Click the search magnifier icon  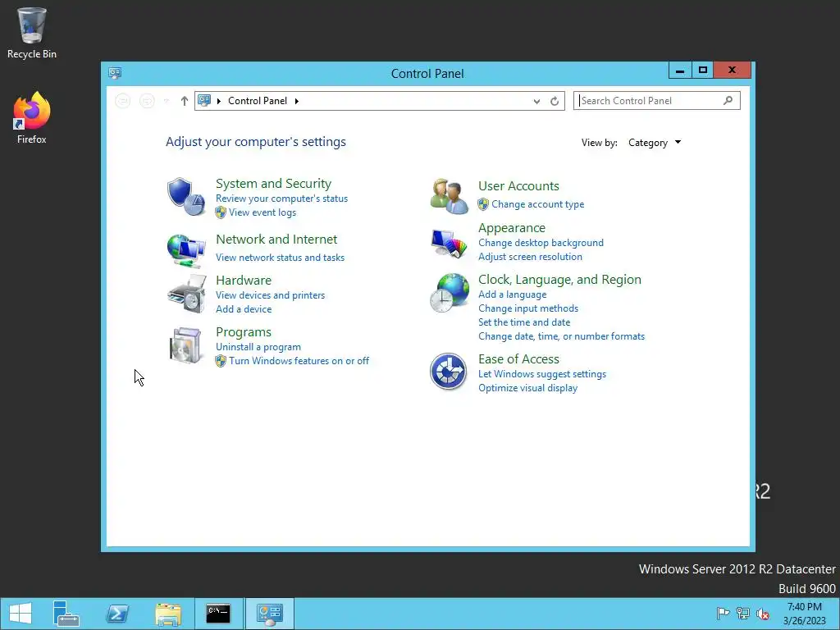point(728,100)
